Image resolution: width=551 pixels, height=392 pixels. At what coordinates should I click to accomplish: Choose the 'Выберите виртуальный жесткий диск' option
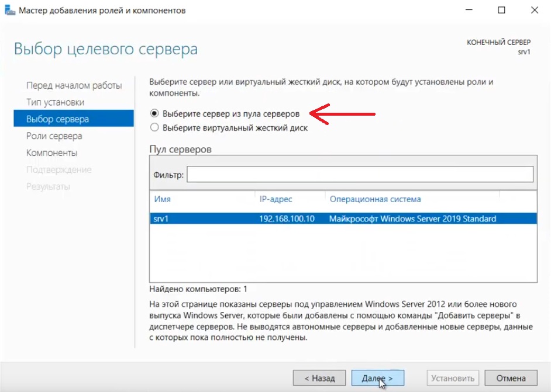coord(154,127)
